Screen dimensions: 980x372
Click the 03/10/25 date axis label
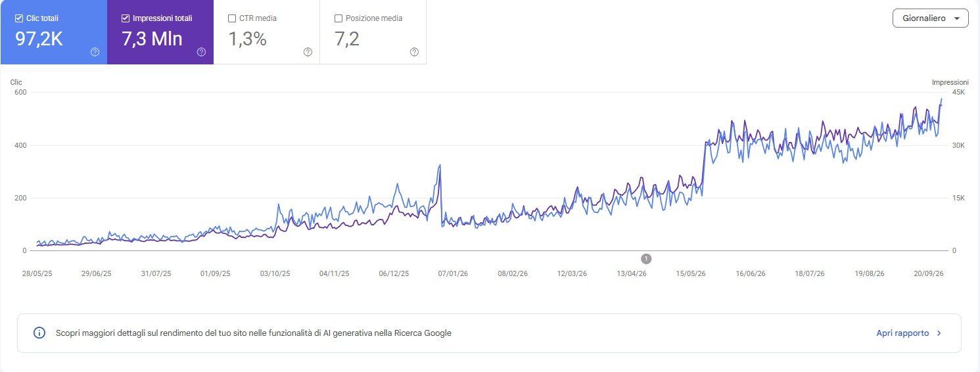click(275, 273)
